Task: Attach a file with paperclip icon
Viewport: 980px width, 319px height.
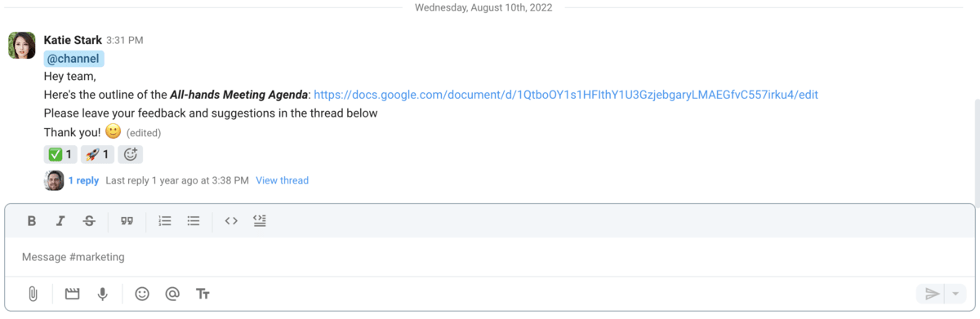Action: point(33,294)
